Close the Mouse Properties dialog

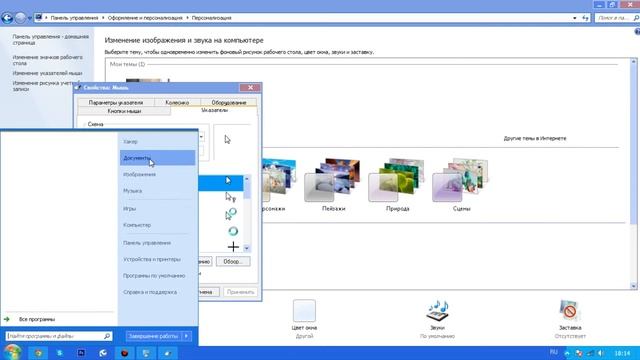point(250,87)
